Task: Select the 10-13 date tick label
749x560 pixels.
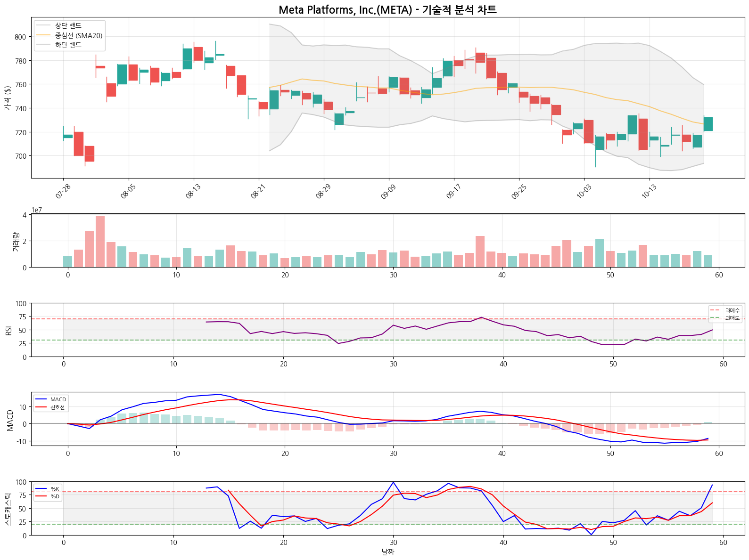Action: 649,191
